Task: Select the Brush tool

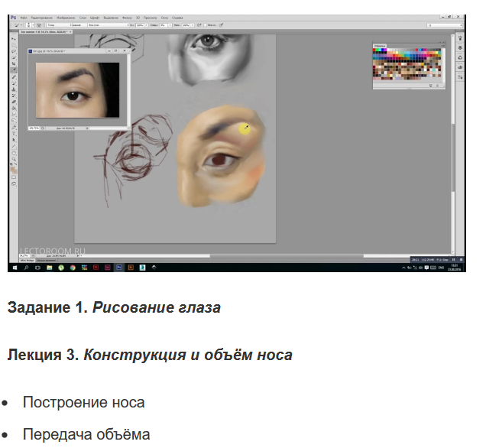Action: [14, 83]
